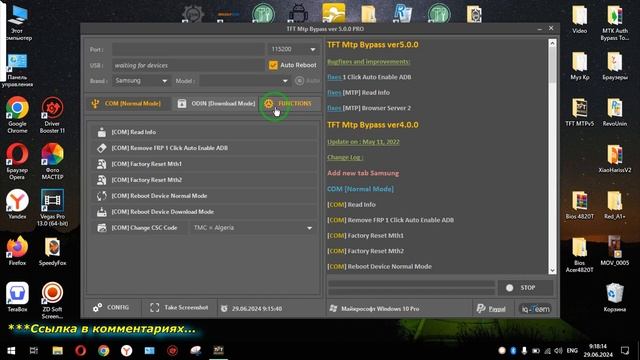The image size is (640, 360).
Task: Click the Windows Start button
Action: tap(11, 351)
